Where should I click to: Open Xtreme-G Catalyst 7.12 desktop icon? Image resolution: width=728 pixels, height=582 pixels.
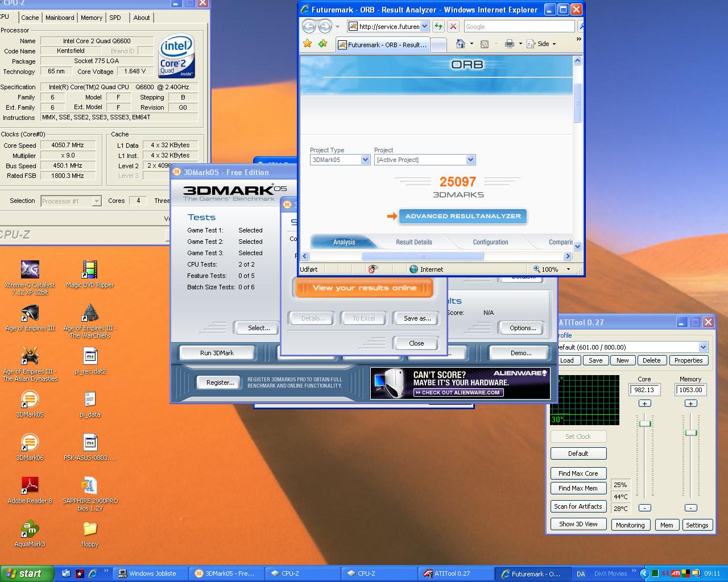pos(30,278)
